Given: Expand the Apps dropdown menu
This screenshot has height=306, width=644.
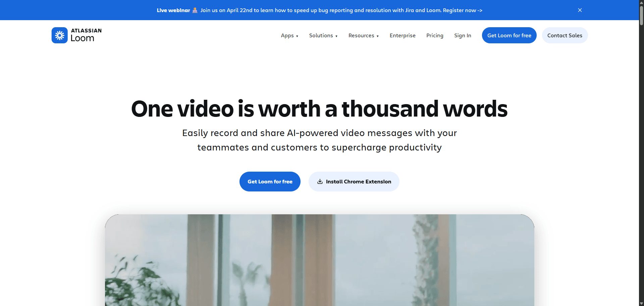Looking at the screenshot, I should point(289,36).
